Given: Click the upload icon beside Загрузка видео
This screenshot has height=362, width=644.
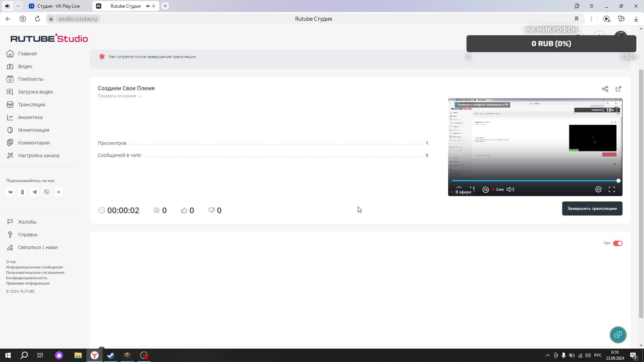Looking at the screenshot, I should click(x=10, y=92).
